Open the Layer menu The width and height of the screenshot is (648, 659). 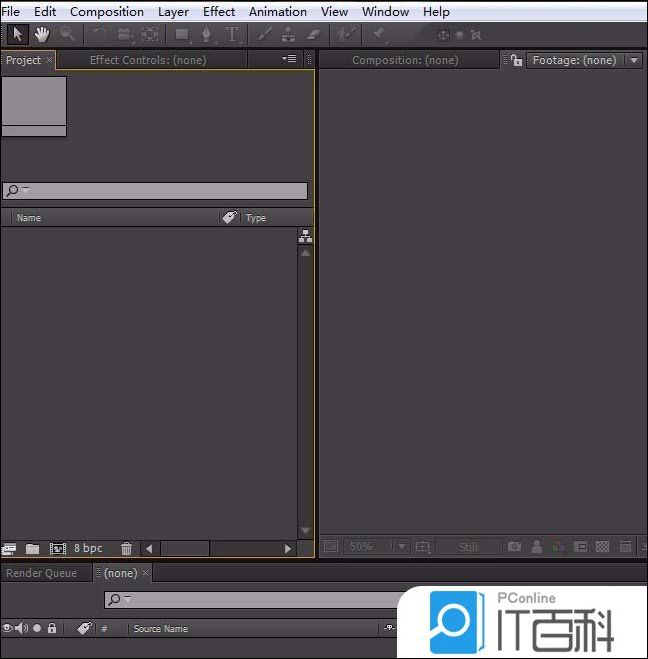pos(173,12)
